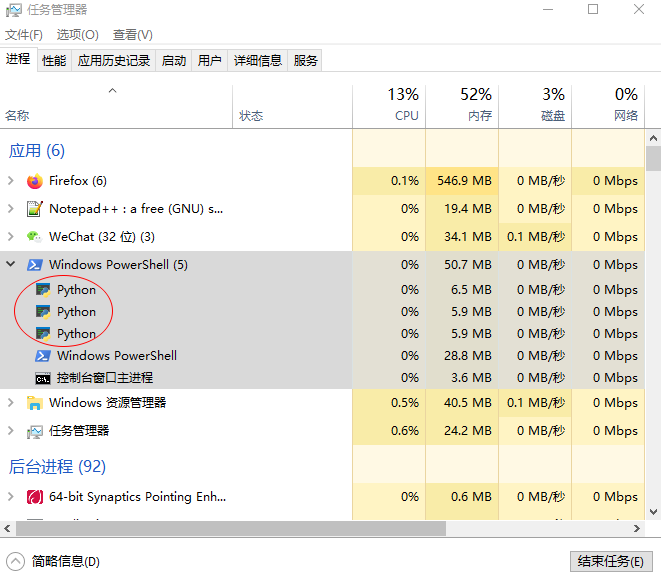Click the '应用 (6)' section heading

click(37, 150)
